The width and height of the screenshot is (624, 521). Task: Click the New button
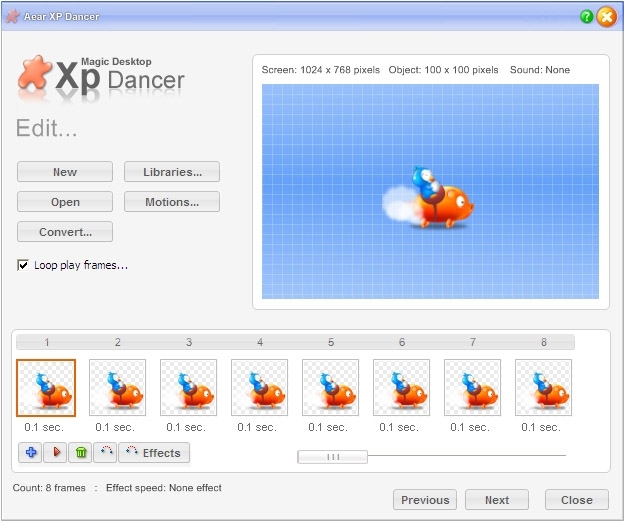click(65, 172)
